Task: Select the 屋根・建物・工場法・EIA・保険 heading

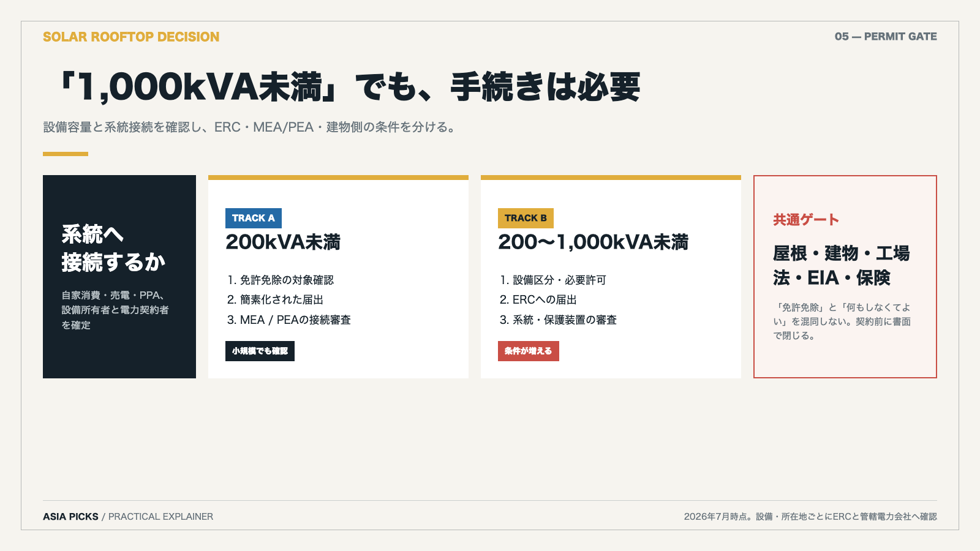Action: point(842,266)
